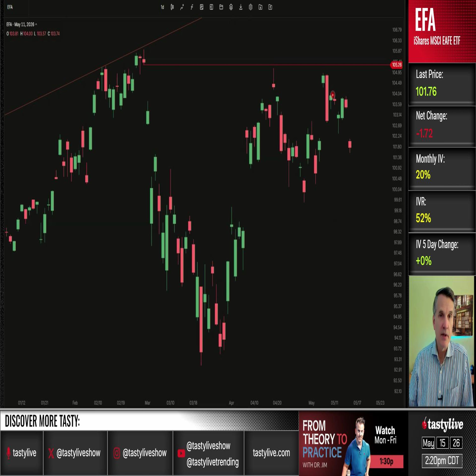Click the 01/12 date axis label
The image size is (476, 476).
22,403
